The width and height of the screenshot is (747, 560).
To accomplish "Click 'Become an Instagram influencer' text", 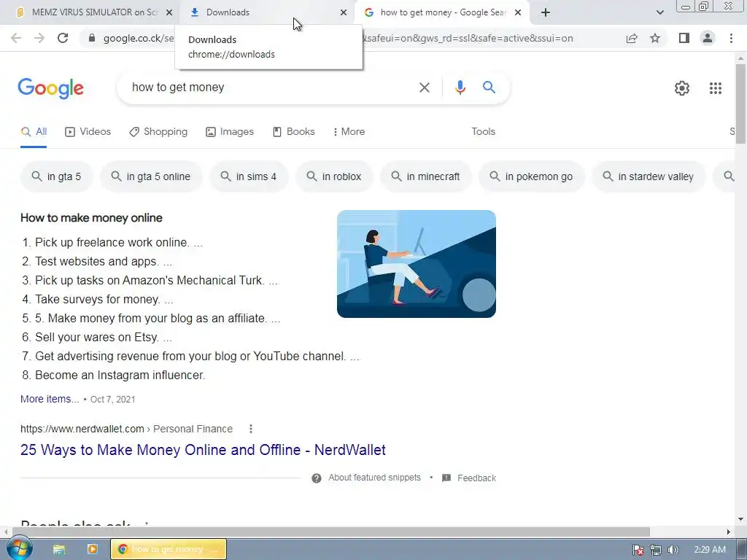I will [120, 376].
